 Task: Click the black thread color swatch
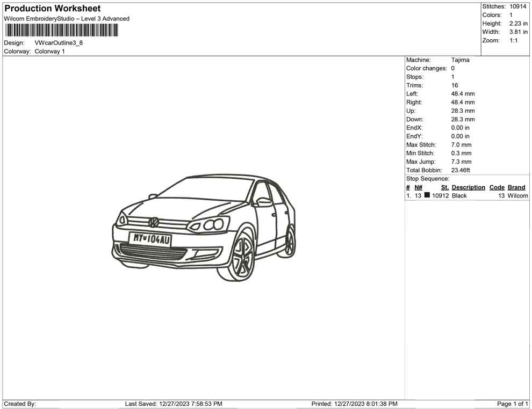tap(427, 195)
